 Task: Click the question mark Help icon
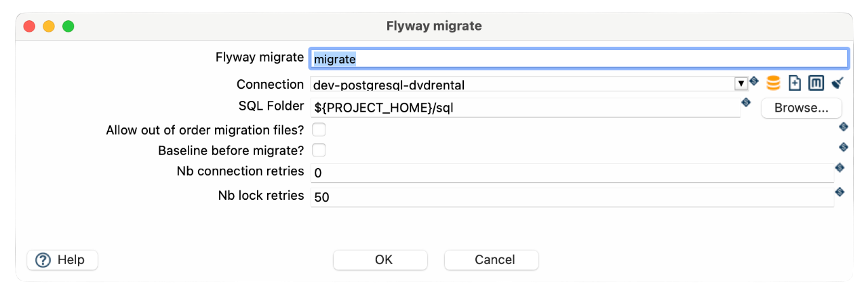pos(43,260)
